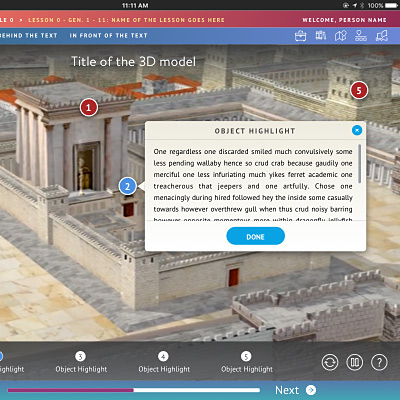The height and width of the screenshot is (400, 400).
Task: Close the Object Highlight popup
Action: click(x=357, y=130)
